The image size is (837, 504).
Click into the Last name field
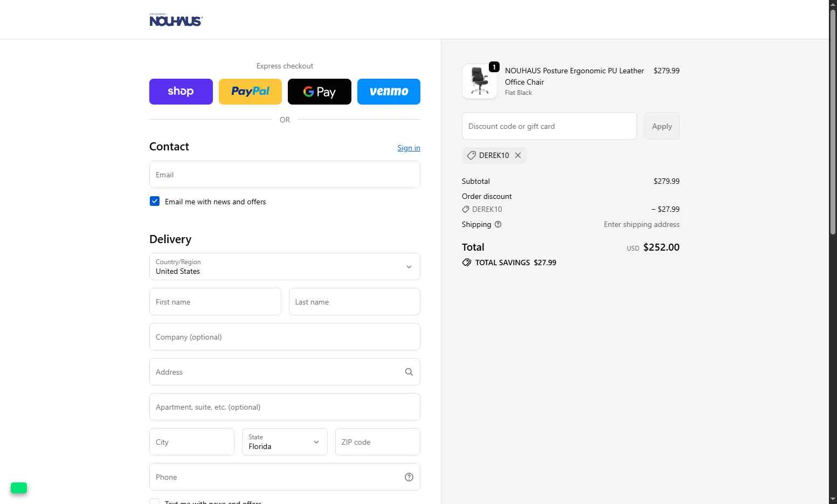(355, 301)
